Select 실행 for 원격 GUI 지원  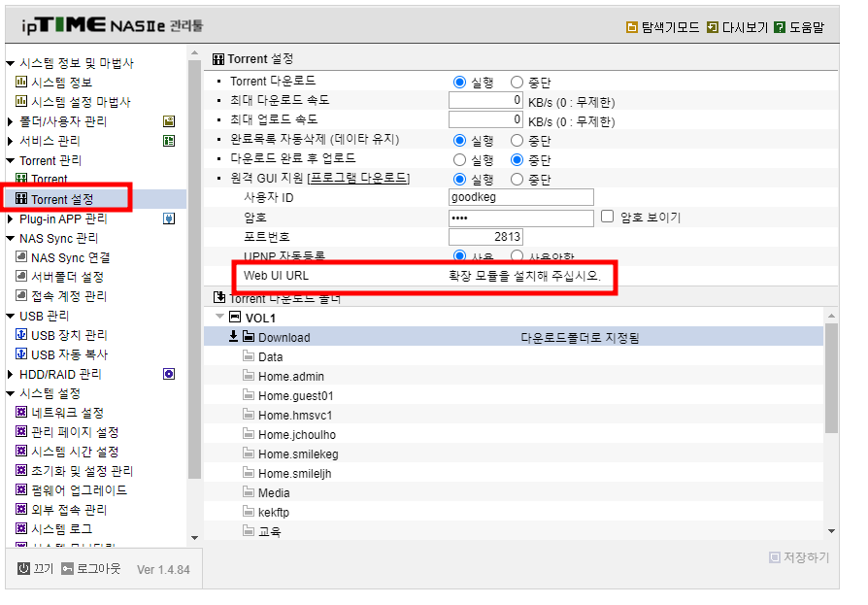(459, 180)
